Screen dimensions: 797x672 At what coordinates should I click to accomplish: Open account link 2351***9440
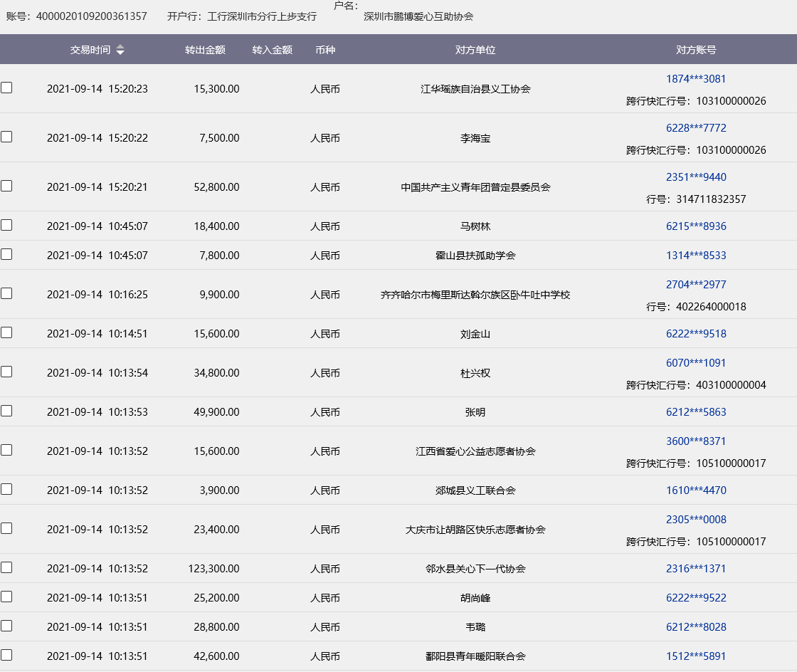pyautogui.click(x=696, y=177)
